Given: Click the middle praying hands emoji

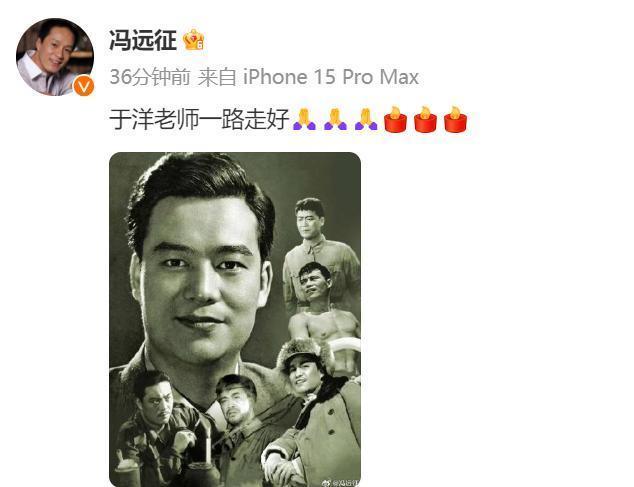Looking at the screenshot, I should pyautogui.click(x=335, y=119).
